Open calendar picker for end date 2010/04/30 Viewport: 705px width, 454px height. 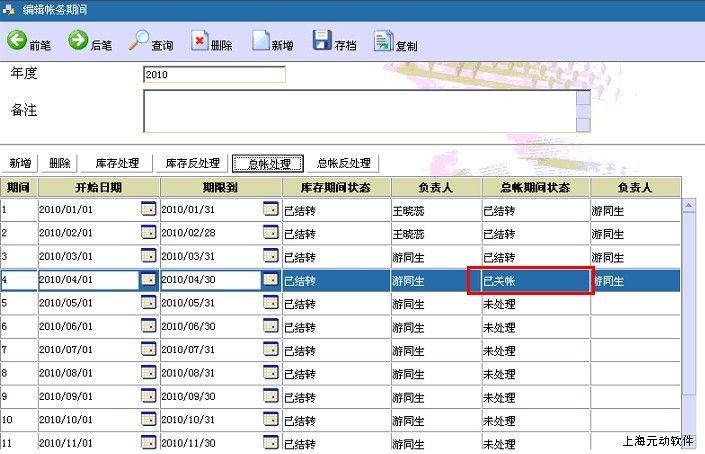[270, 281]
